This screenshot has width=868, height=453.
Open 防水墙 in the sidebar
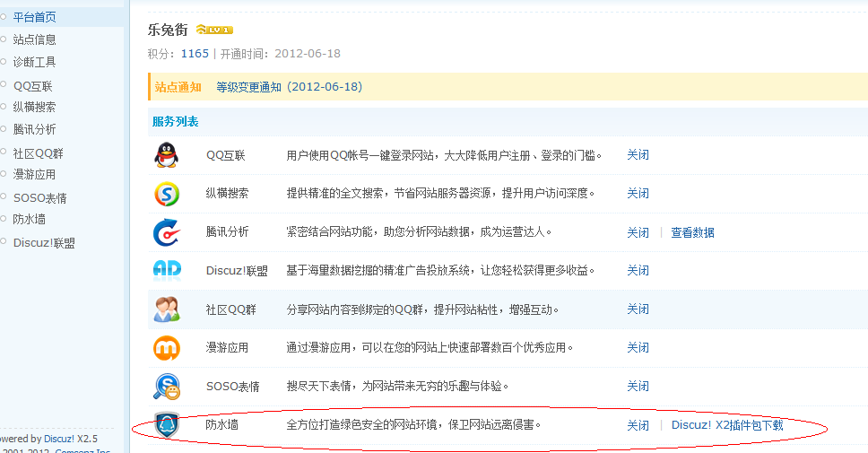click(30, 219)
